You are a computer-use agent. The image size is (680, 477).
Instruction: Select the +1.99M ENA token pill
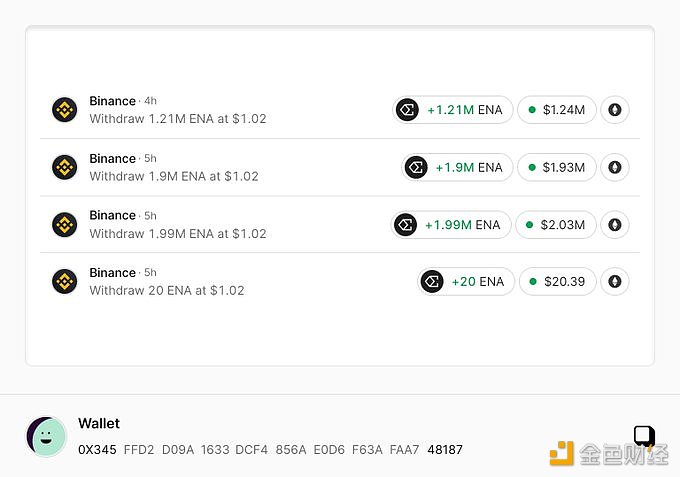(451, 225)
